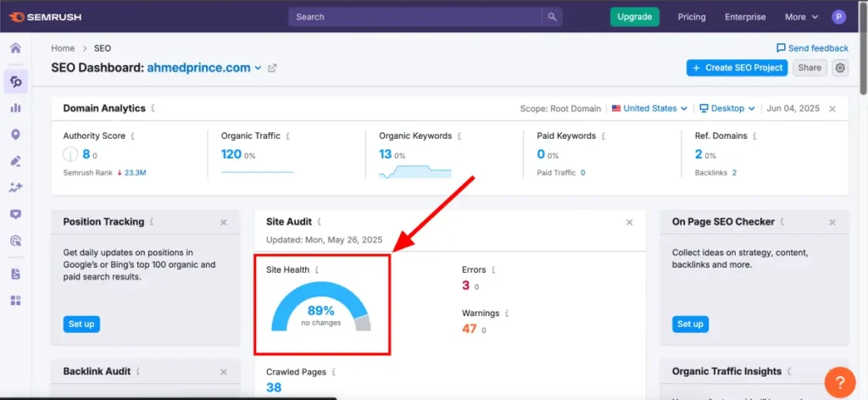Click info icon next to Organic Keywords
Screen dimensions: 868x400
[459, 136]
